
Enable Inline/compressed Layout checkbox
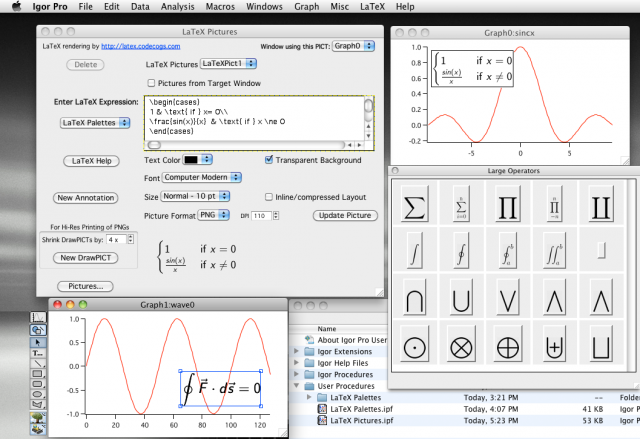click(x=269, y=197)
